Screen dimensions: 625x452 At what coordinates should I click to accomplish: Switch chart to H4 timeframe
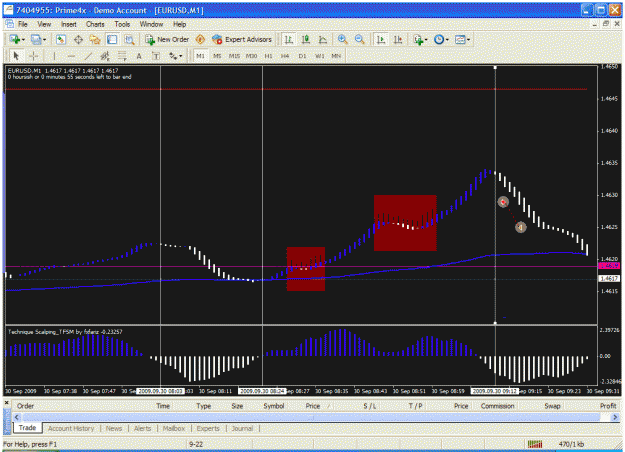tap(285, 56)
